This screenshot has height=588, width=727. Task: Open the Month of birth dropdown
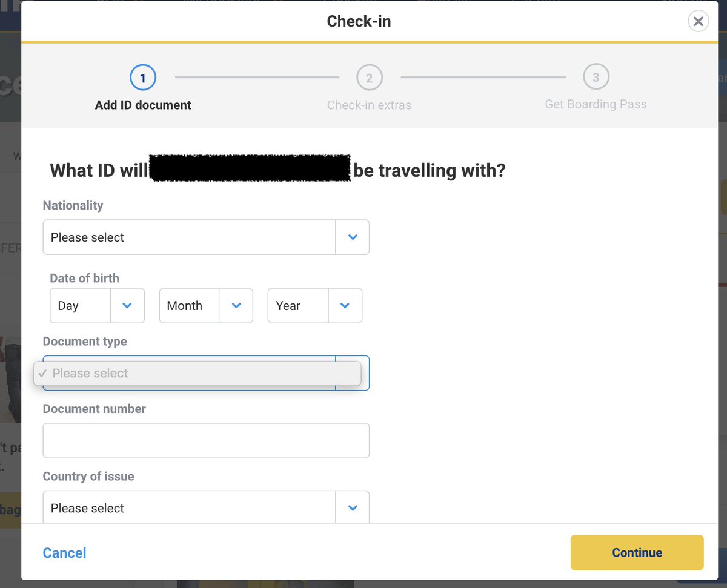click(206, 306)
